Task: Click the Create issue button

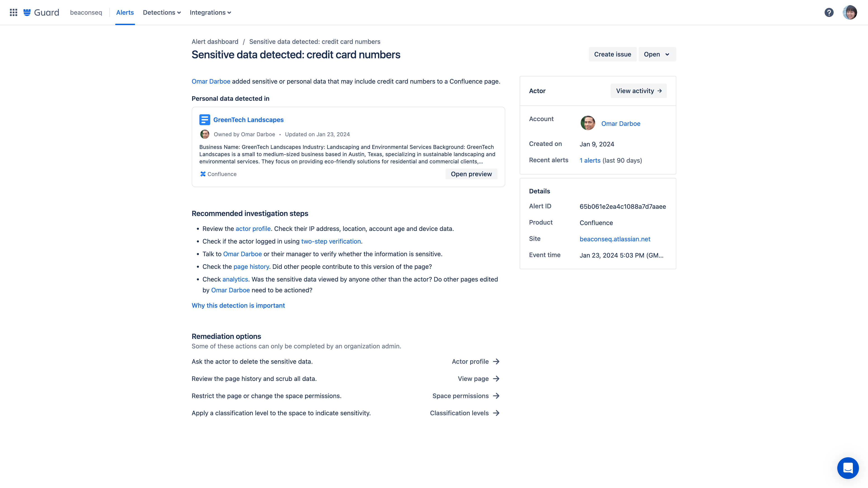Action: tap(612, 54)
